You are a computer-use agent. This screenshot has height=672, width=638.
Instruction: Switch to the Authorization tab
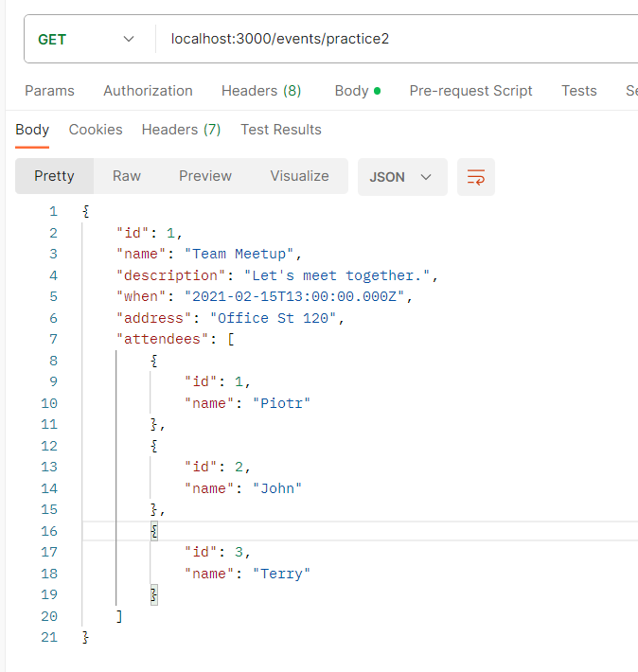(148, 91)
